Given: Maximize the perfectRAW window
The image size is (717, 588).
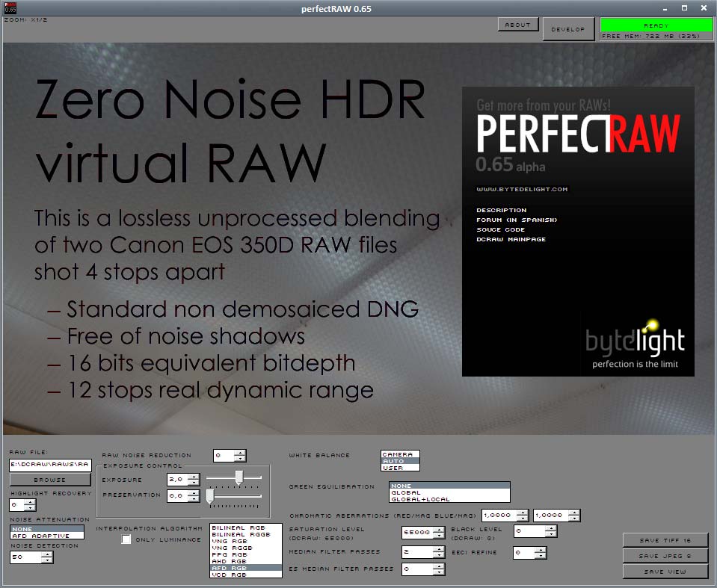Looking at the screenshot, I should click(x=685, y=8).
